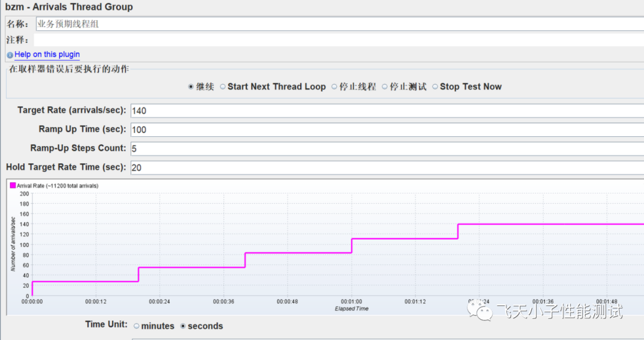The height and width of the screenshot is (340, 644).
Task: Edit the Target Rate field showing 140
Action: click(388, 111)
